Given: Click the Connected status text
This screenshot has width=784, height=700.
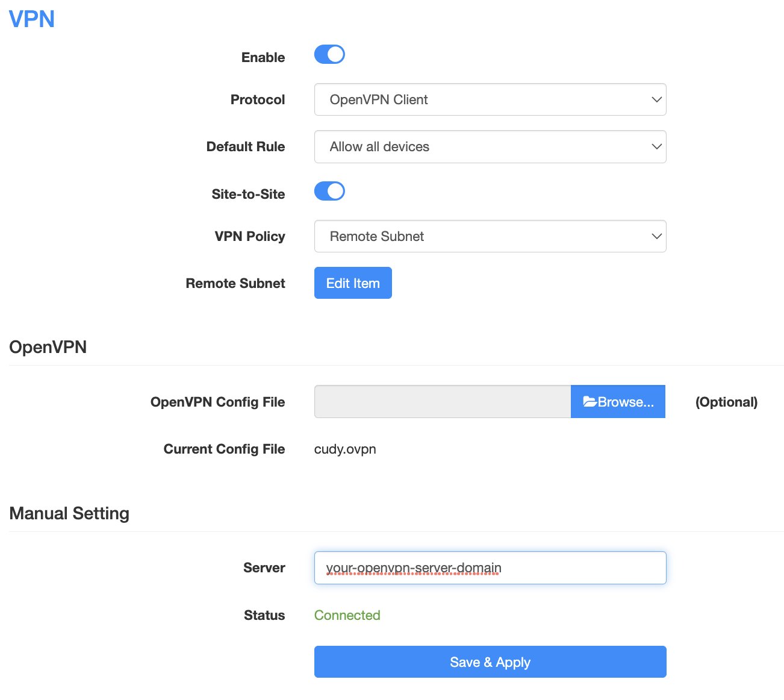Looking at the screenshot, I should click(x=347, y=615).
